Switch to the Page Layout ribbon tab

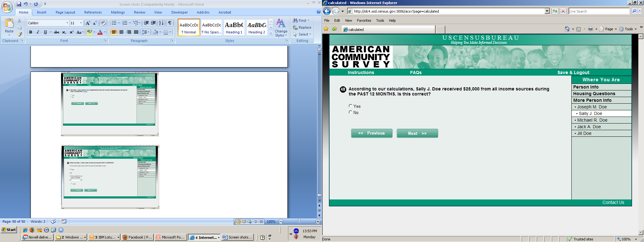[65, 12]
